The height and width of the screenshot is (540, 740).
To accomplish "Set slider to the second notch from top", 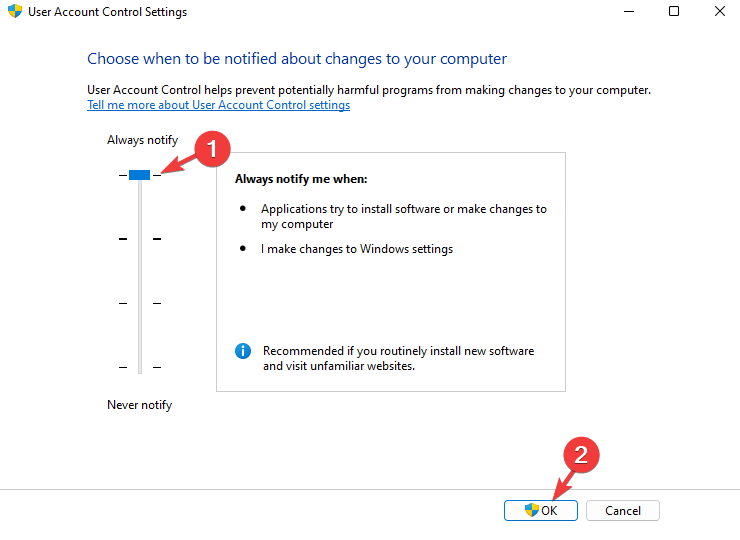I will pyautogui.click(x=140, y=239).
